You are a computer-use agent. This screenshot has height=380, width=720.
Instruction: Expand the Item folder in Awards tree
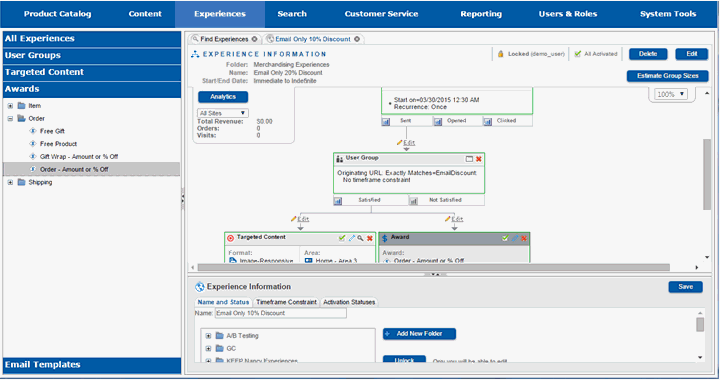[x=10, y=106]
